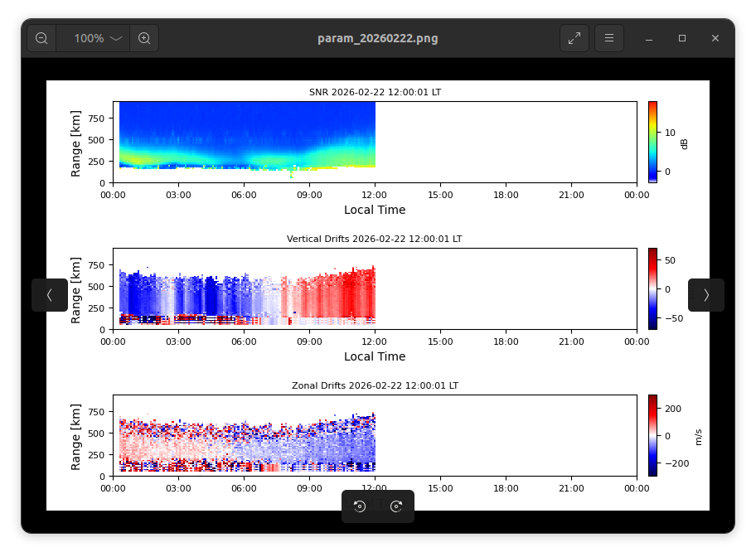Click inside the Vertical Drifts plot
The height and width of the screenshot is (557, 756).
coord(247,290)
